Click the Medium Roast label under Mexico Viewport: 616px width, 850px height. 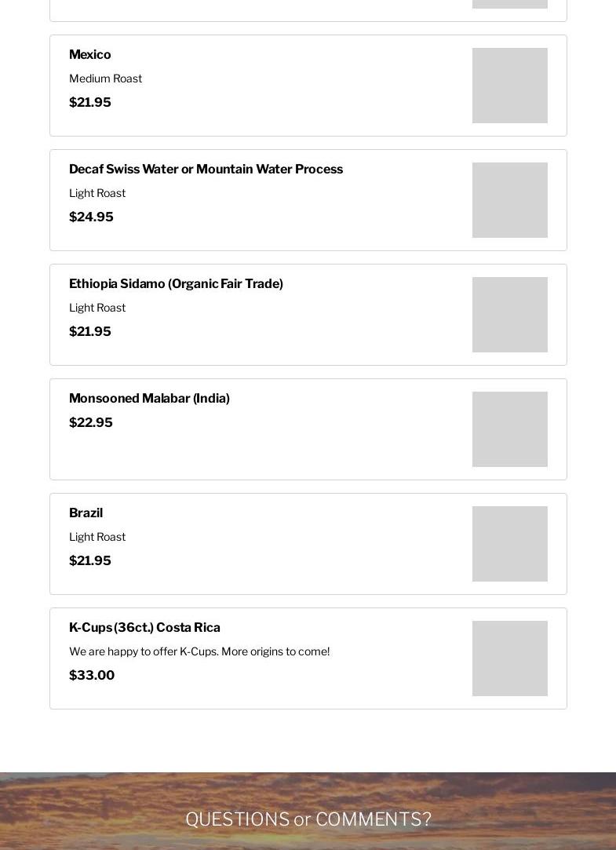coord(105,78)
